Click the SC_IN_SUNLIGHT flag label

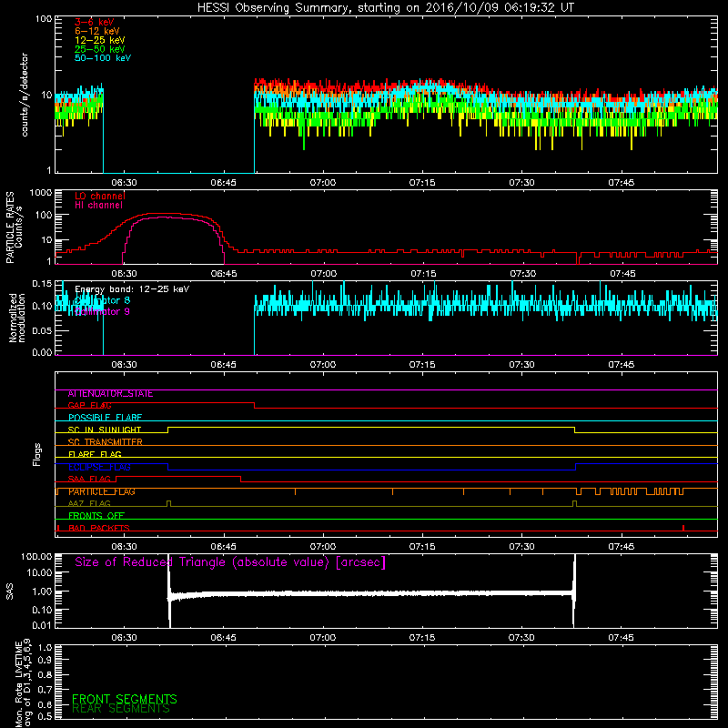105,430
